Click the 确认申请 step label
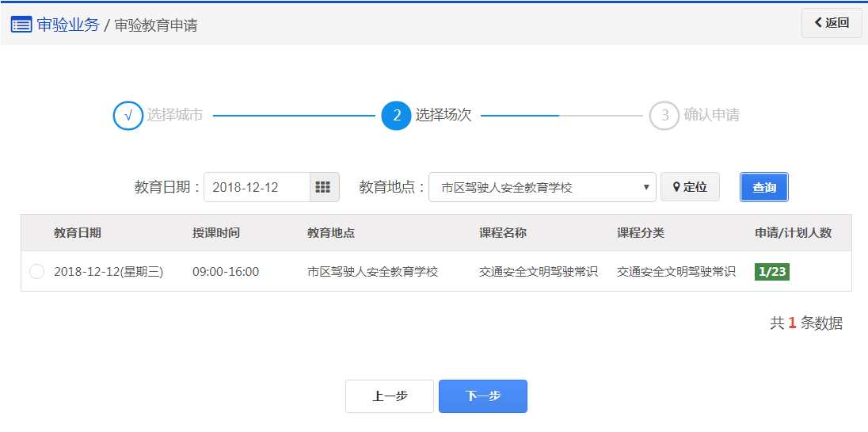This screenshot has width=868, height=432. tap(711, 116)
